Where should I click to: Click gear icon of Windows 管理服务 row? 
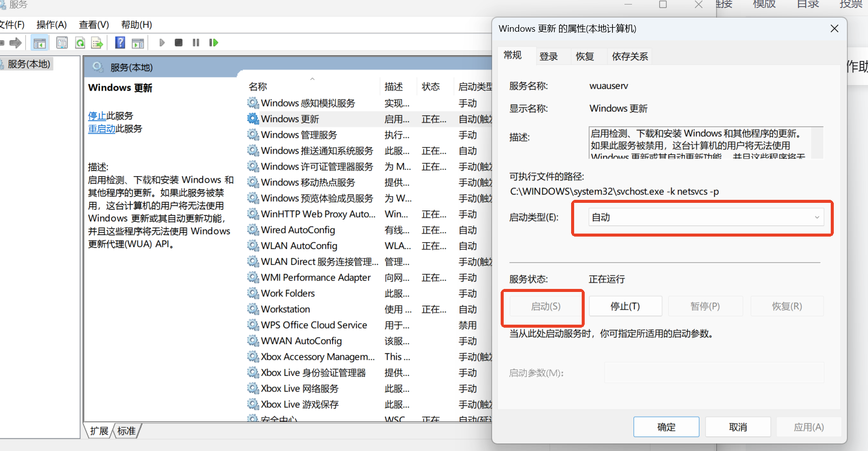point(253,135)
